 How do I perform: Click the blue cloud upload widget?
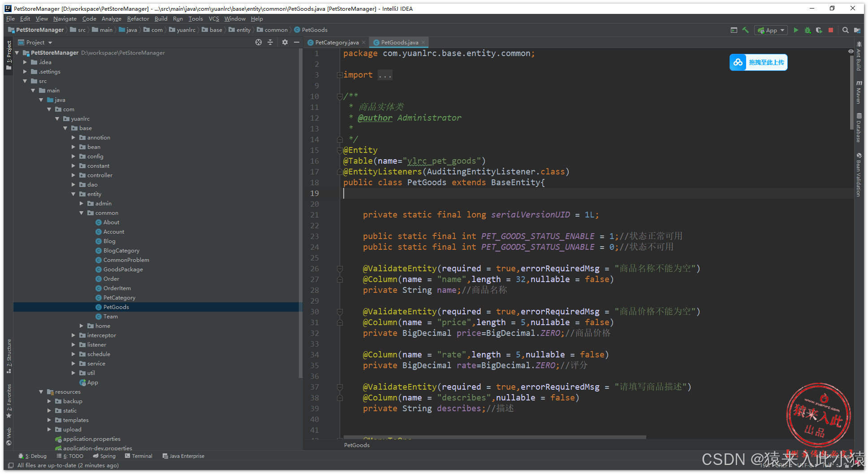click(758, 62)
